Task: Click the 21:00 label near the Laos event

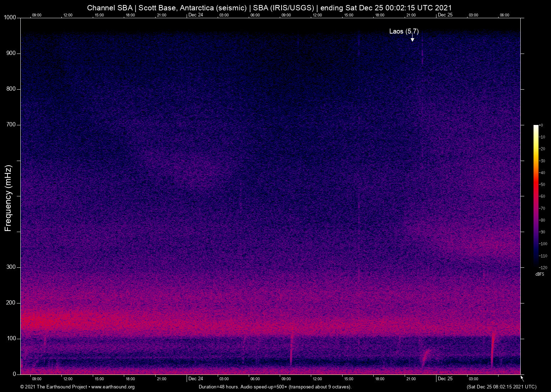Action: 411,15
